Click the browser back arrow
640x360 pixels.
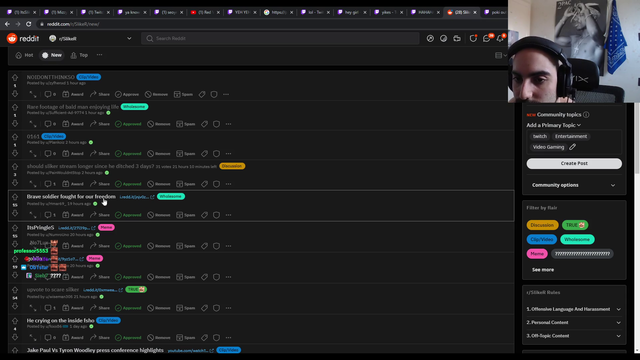tap(7, 24)
